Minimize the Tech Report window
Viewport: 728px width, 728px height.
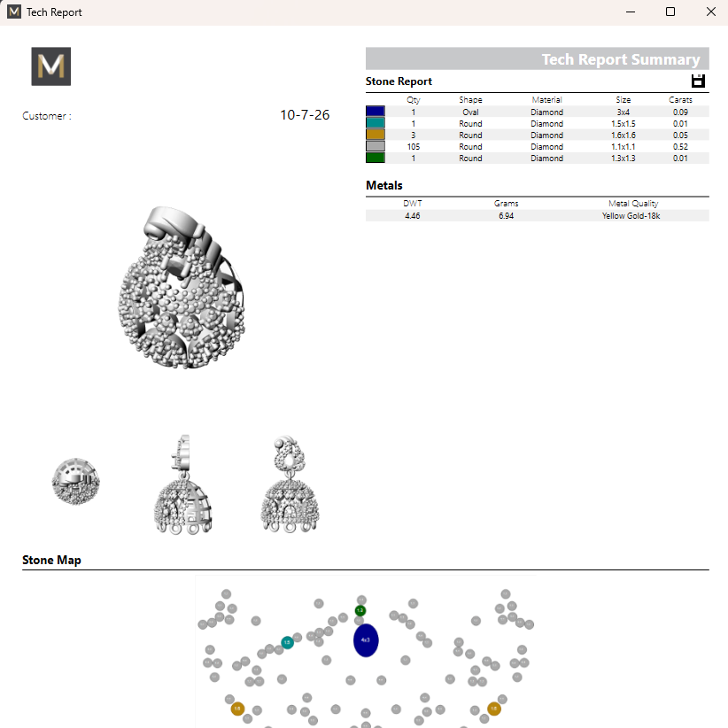tap(630, 12)
